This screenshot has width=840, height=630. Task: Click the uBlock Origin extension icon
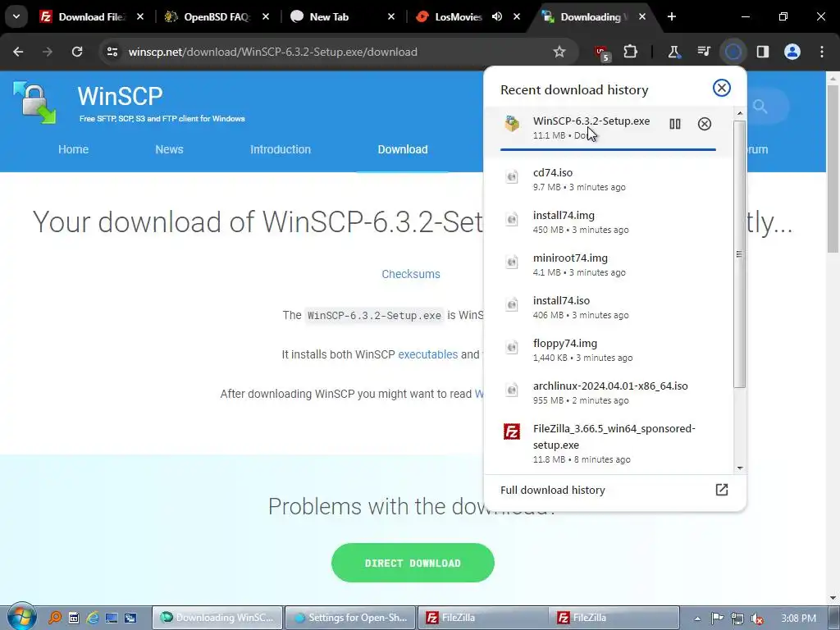(x=602, y=52)
